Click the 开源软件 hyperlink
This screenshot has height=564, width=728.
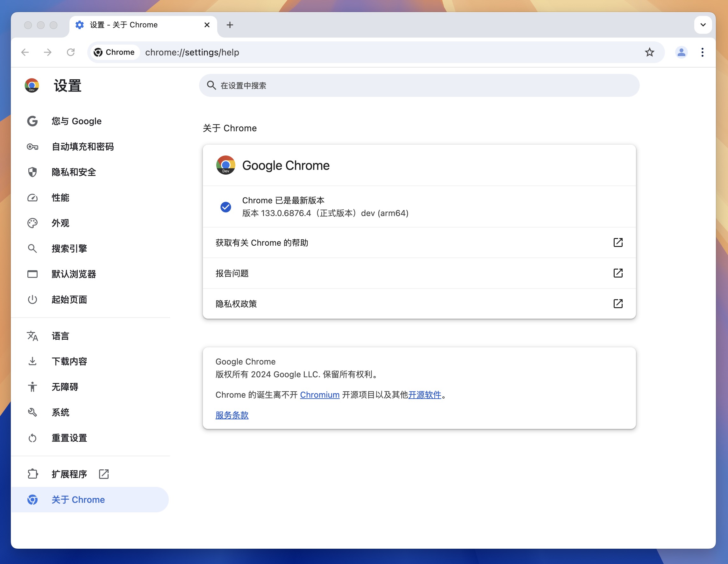pos(425,394)
